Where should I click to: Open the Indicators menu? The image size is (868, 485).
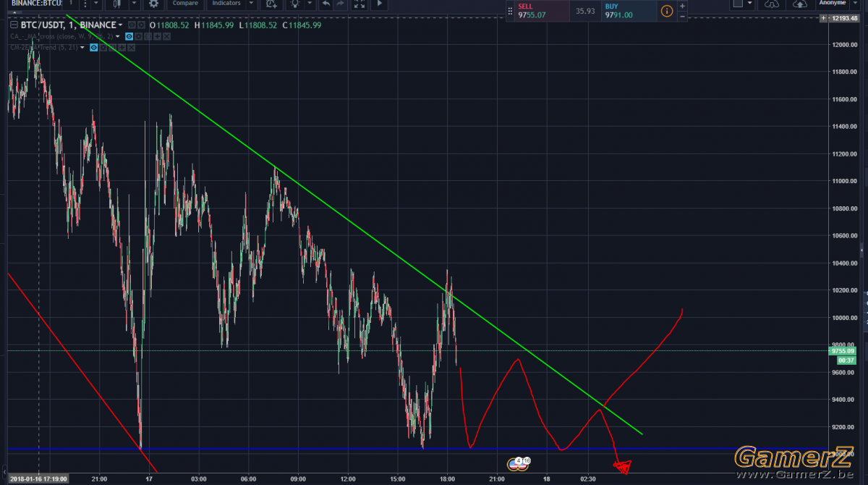pyautogui.click(x=226, y=4)
